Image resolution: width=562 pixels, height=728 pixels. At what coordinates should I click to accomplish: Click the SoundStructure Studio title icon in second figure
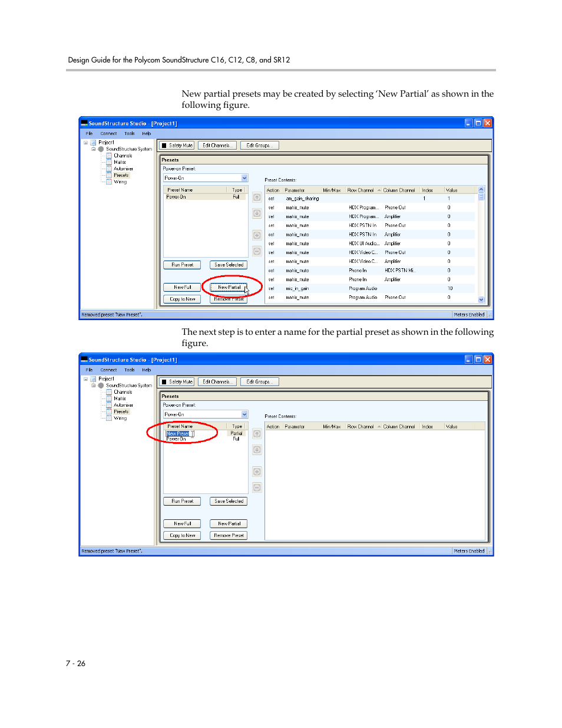[84, 360]
